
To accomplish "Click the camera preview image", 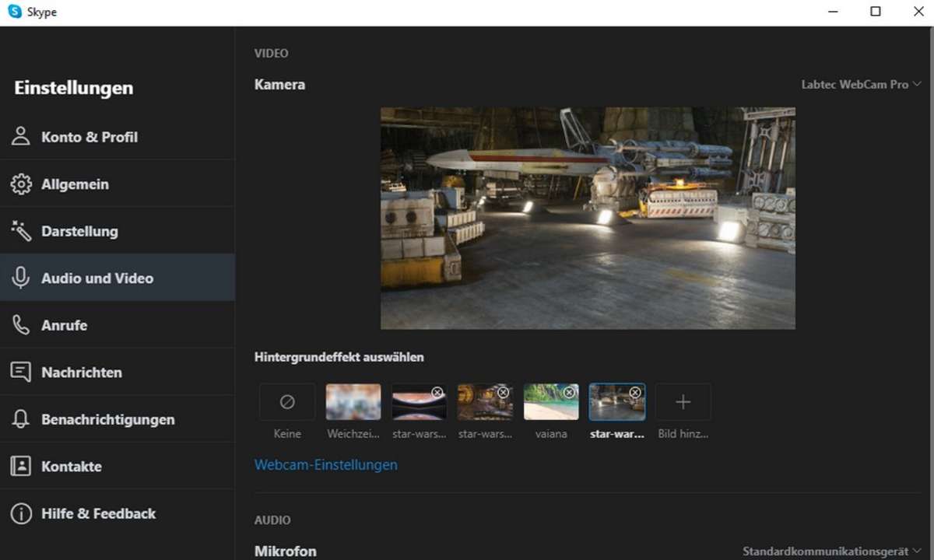I will (588, 219).
